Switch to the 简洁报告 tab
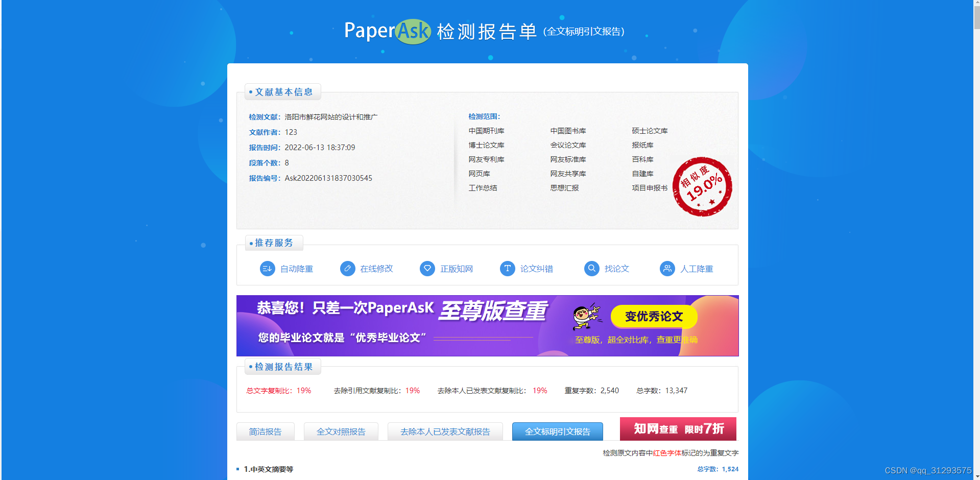 [x=266, y=431]
